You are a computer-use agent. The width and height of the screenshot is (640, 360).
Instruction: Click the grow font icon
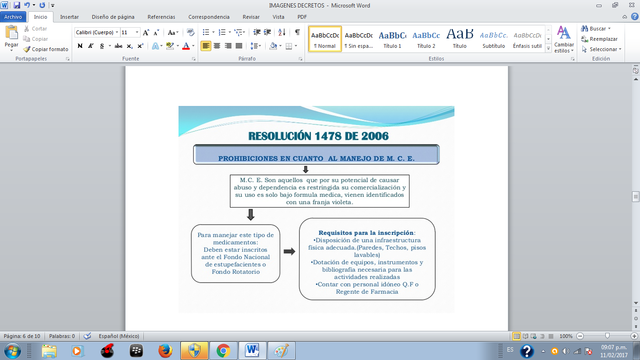146,32
